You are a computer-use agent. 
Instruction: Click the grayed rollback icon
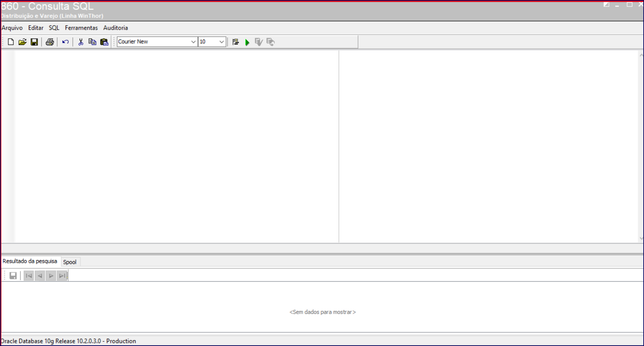pos(270,42)
